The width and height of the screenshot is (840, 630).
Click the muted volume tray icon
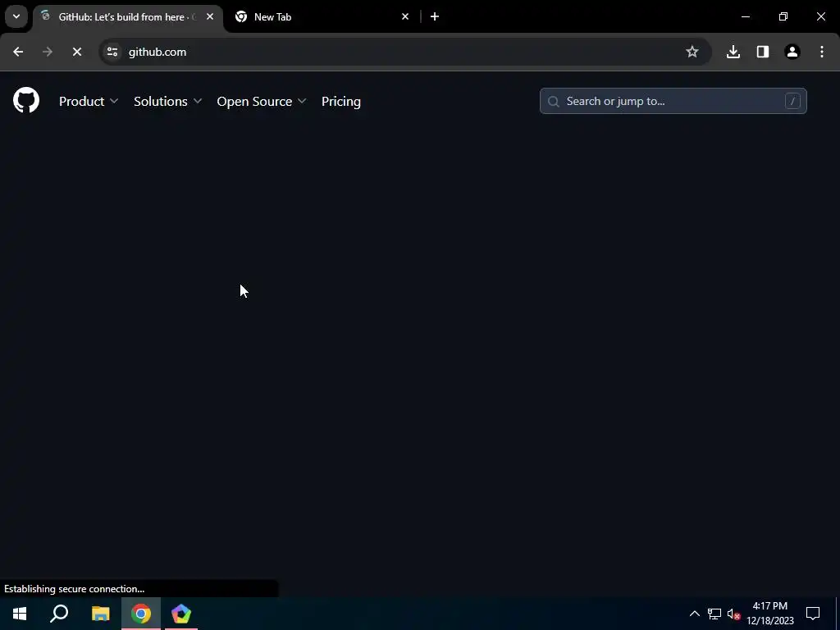pyautogui.click(x=734, y=614)
